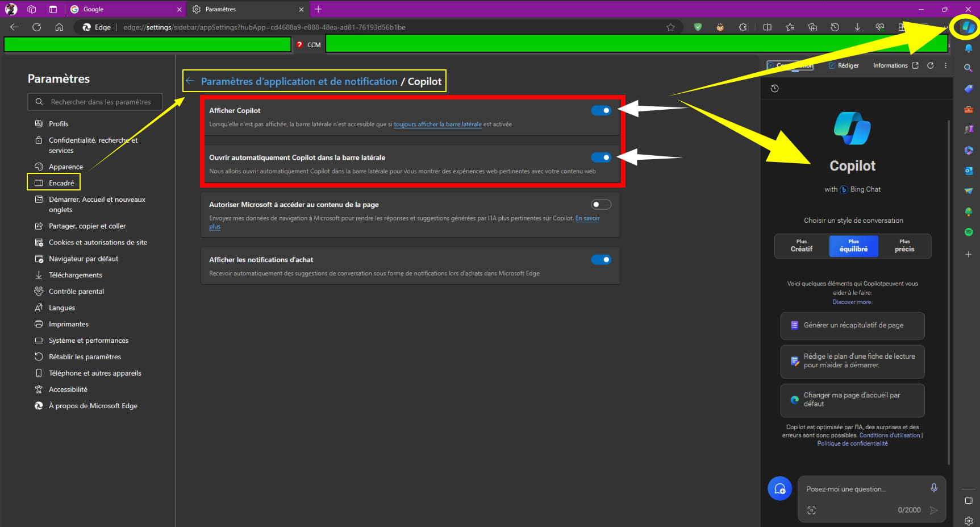
Task: Open the cookie extension icon
Action: click(720, 27)
